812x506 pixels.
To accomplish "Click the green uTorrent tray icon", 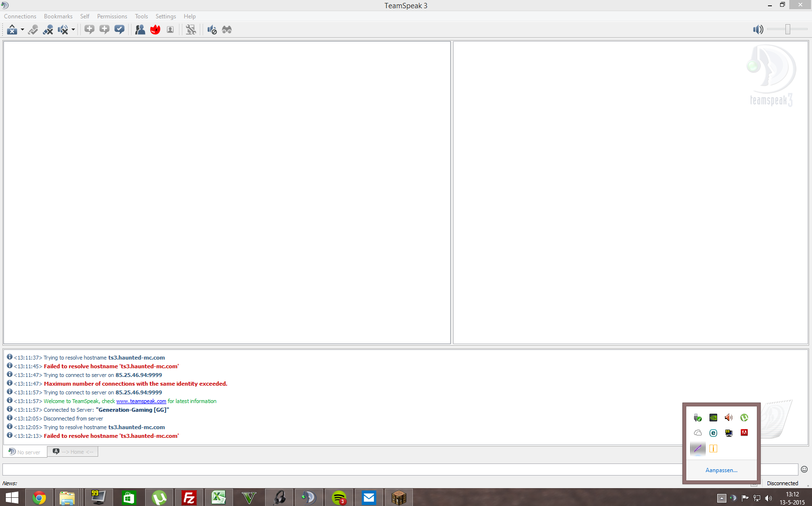I will coord(744,418).
